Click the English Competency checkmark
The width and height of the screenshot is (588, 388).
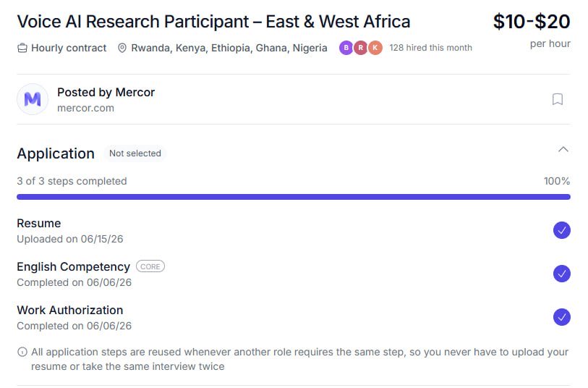pyautogui.click(x=561, y=274)
